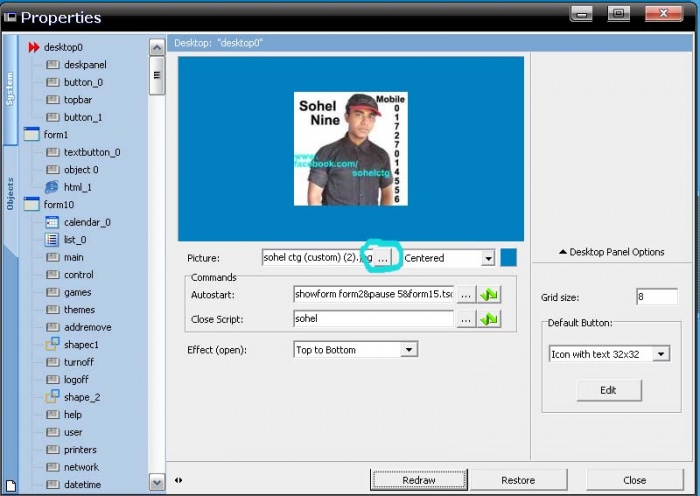
Task: Select the desktop0 red arrow icon
Action: point(33,47)
